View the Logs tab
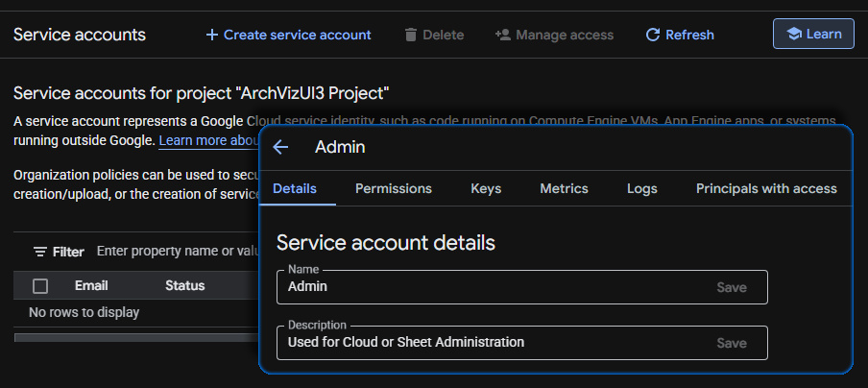 (x=642, y=188)
